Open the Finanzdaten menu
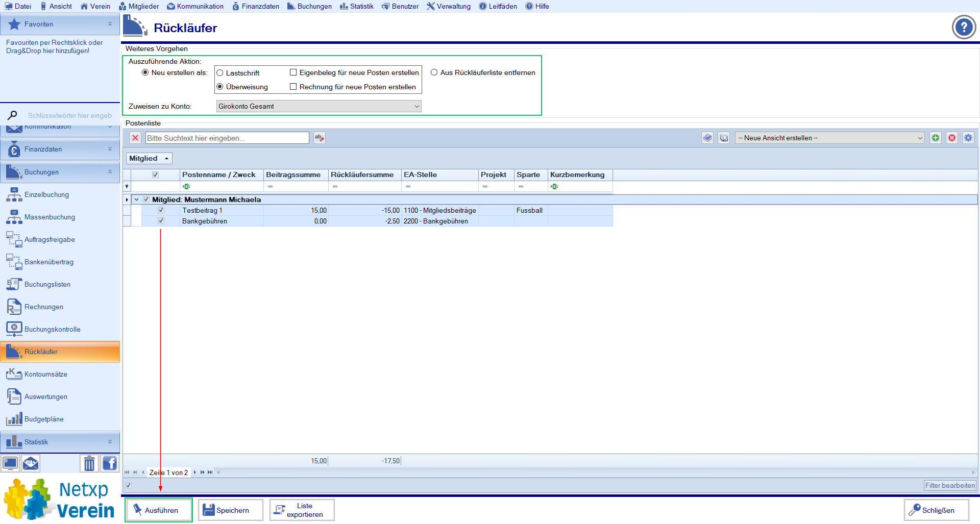 coord(256,6)
